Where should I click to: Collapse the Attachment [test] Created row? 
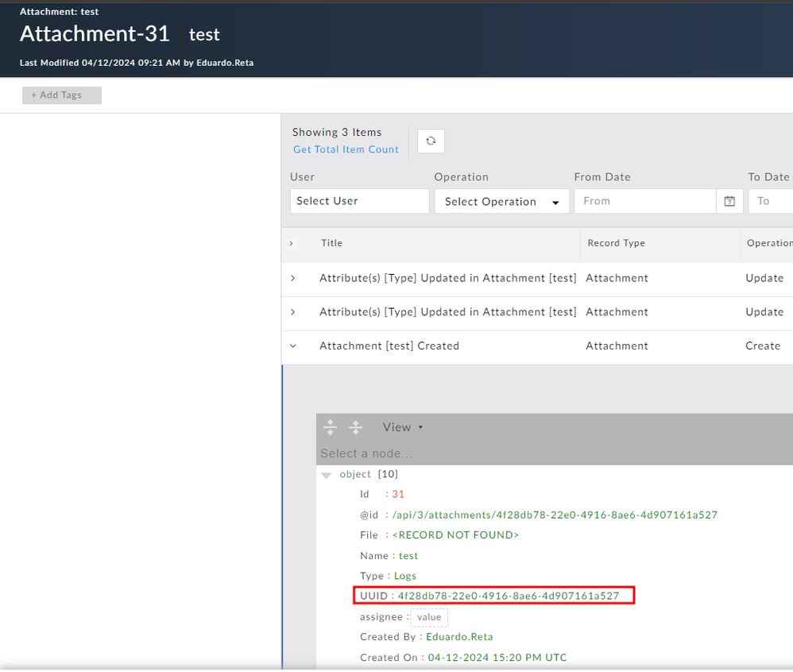click(293, 346)
